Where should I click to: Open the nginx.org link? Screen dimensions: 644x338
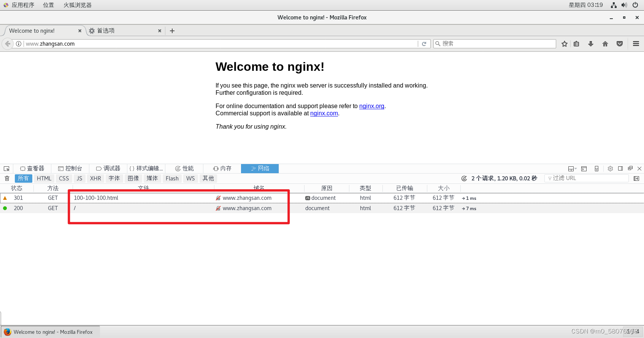[x=372, y=106]
